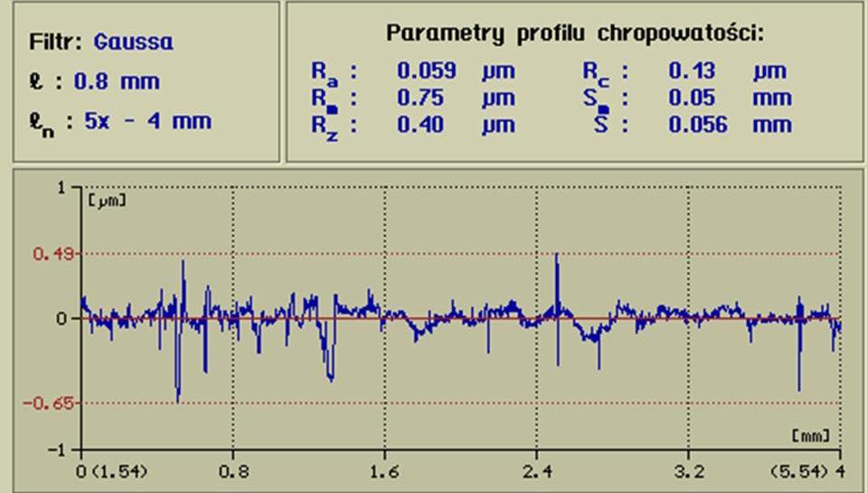Click the Rm value '0.75'
Screen dimensions: 868x493
coord(420,98)
